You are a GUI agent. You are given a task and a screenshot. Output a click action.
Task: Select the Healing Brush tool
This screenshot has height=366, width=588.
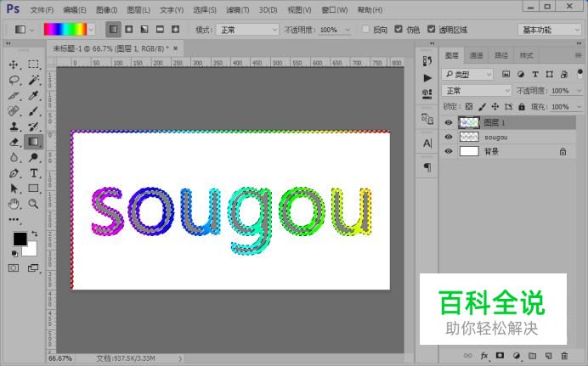coord(14,111)
